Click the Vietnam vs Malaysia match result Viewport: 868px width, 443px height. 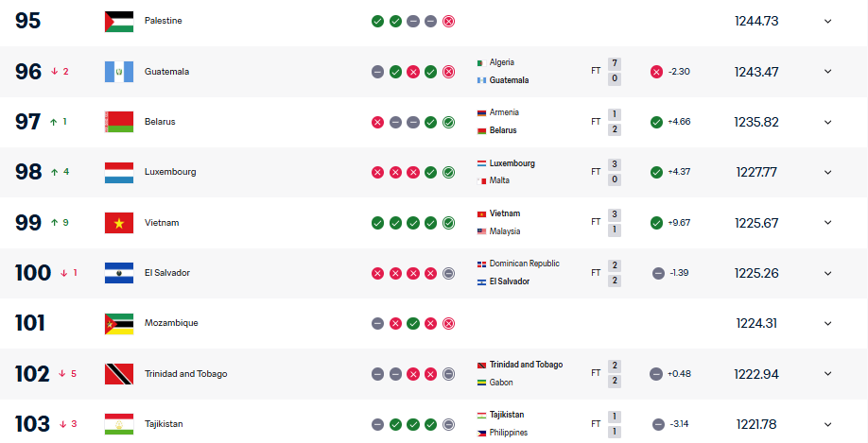tap(614, 223)
